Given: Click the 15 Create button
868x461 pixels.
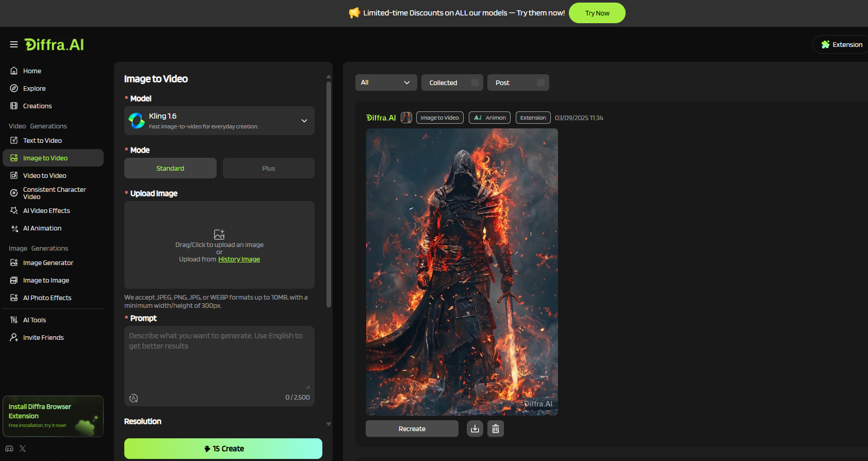Looking at the screenshot, I should [223, 449].
